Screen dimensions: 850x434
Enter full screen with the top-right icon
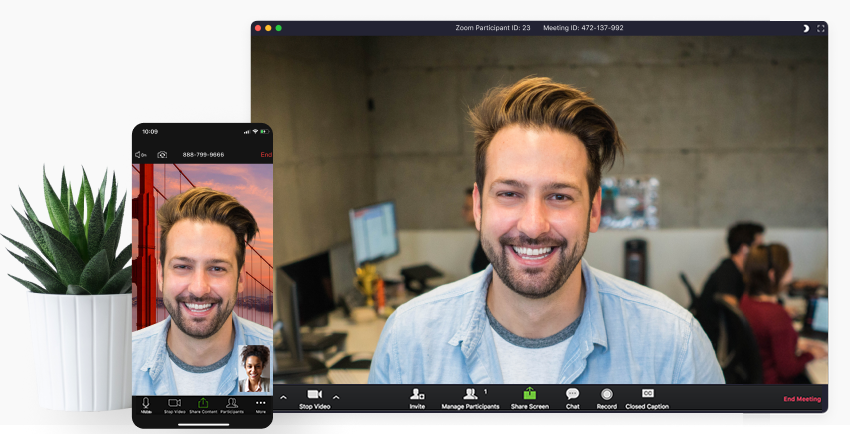point(821,28)
